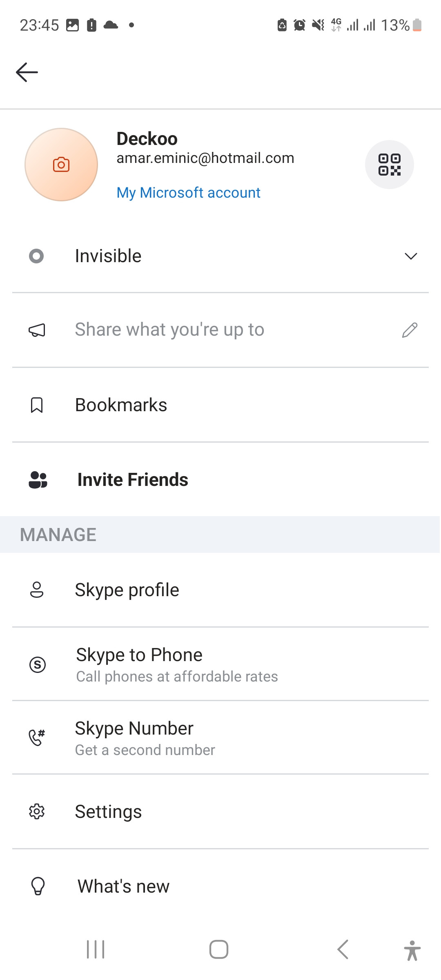The width and height of the screenshot is (441, 980).
Task: Click the Skype to Phone S icon
Action: pos(38,664)
